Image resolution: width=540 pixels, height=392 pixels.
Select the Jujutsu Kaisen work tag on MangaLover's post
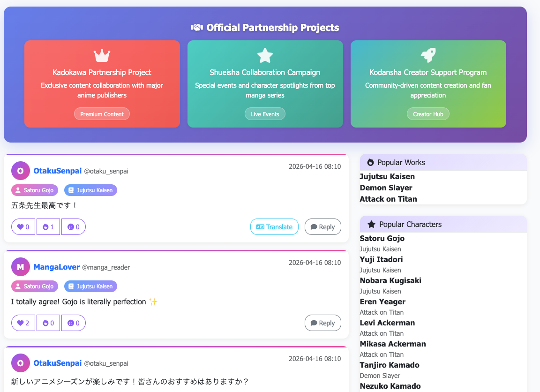(90, 286)
